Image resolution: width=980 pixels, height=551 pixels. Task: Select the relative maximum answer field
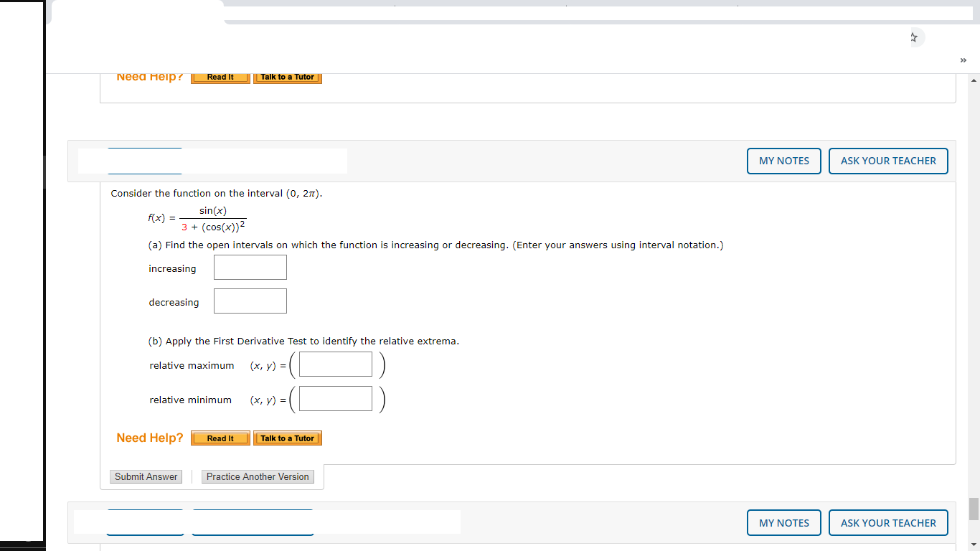pyautogui.click(x=335, y=364)
